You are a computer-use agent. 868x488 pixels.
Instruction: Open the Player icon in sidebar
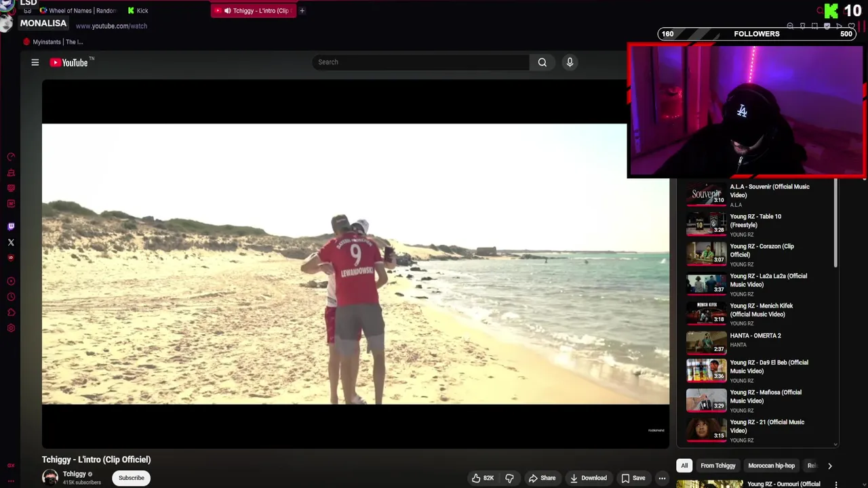[11, 281]
